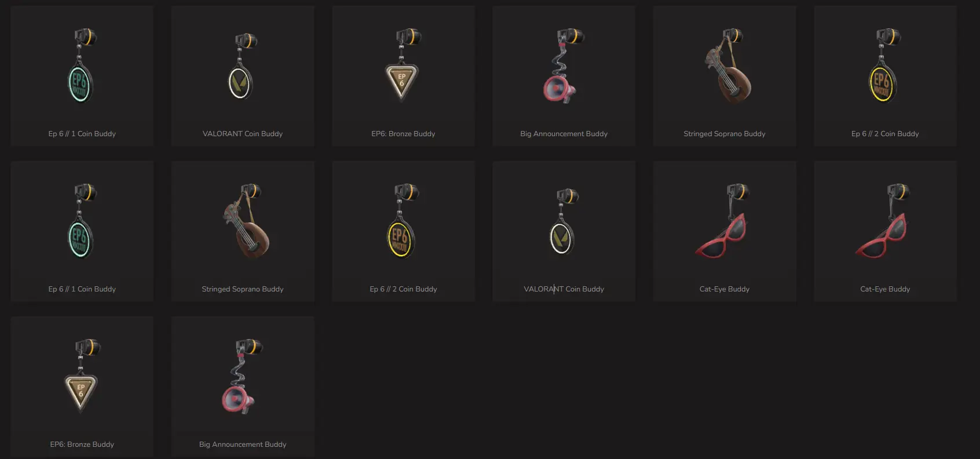Click the second-row Stringed Soprano ukulele buddy icon
Viewport: 980px width, 459px height.
(x=246, y=221)
